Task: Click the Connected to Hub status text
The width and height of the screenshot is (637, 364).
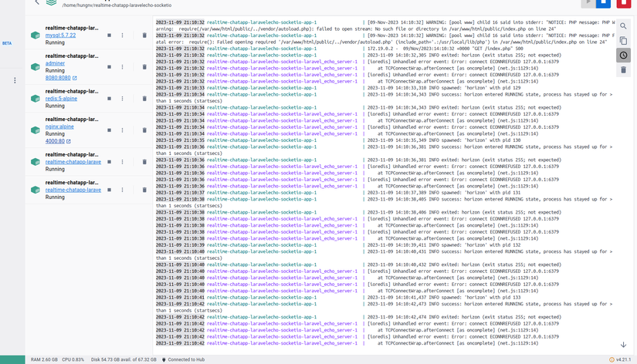Action: tap(186, 359)
